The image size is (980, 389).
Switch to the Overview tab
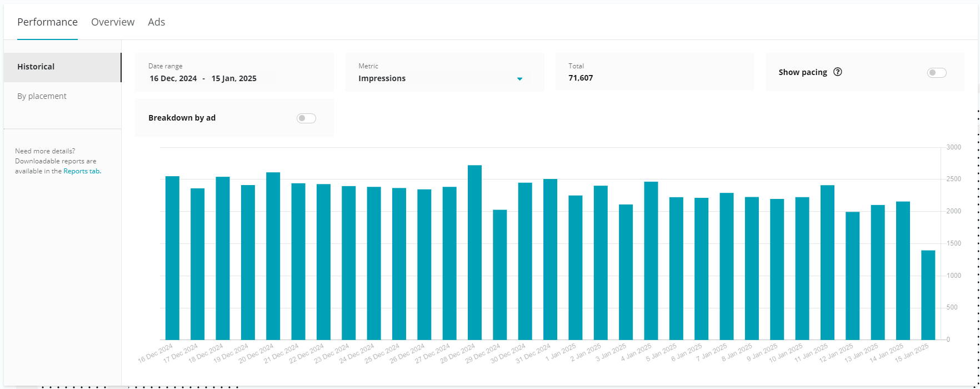tap(113, 22)
